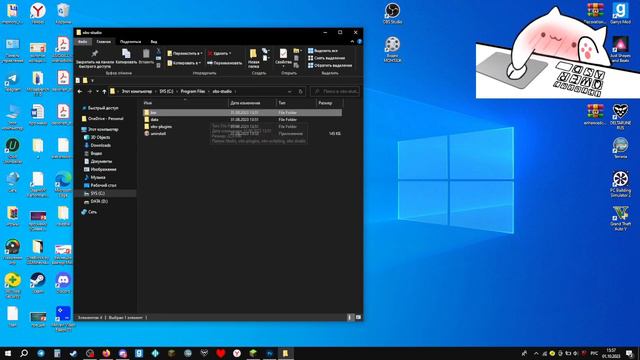Select the 'uninstall' application file
The width and height of the screenshot is (640, 360).
242,133
